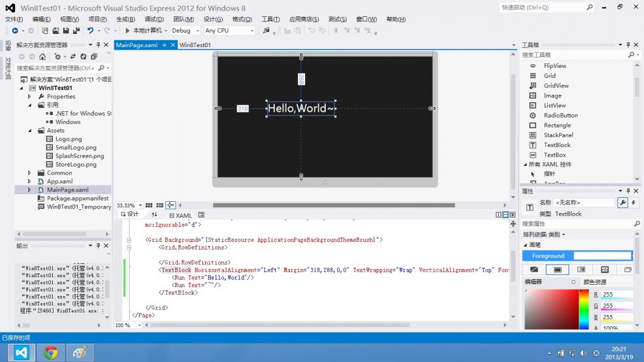Toggle the snap grid in the designer bar

coord(149,205)
